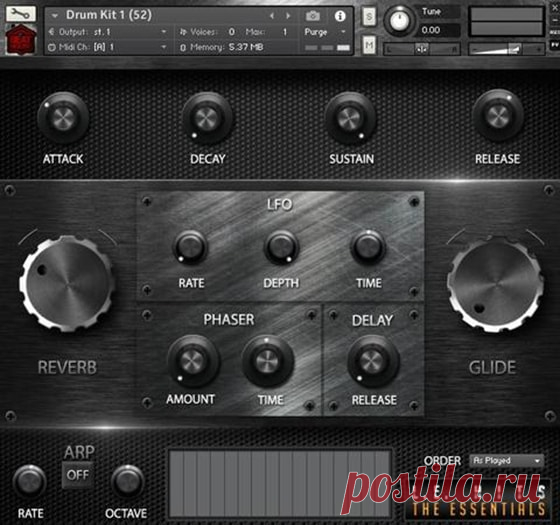Screen dimensions: 560x525
Task: Toggle the ARP OFF switch
Action: tap(78, 475)
